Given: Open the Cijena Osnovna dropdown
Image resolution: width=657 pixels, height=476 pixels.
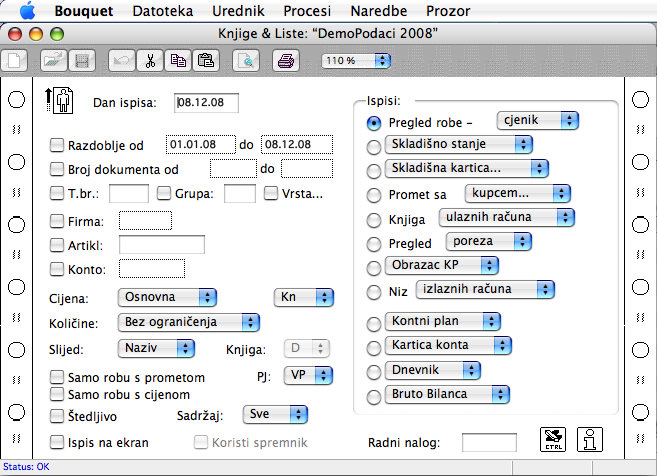Looking at the screenshot, I should [167, 298].
